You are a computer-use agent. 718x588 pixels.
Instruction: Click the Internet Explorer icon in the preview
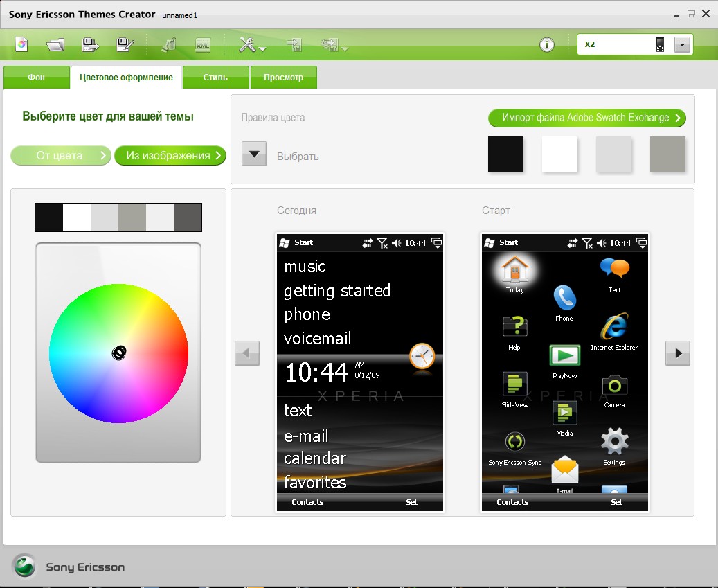coord(615,326)
